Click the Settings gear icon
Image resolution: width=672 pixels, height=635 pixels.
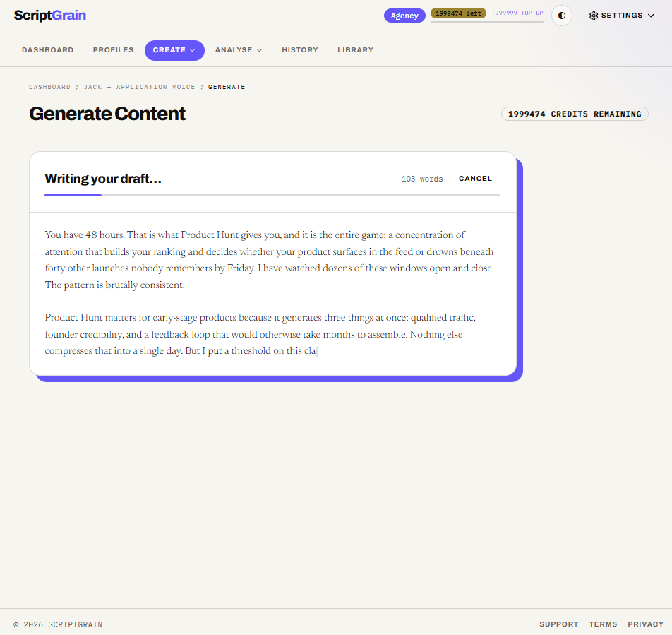594,16
